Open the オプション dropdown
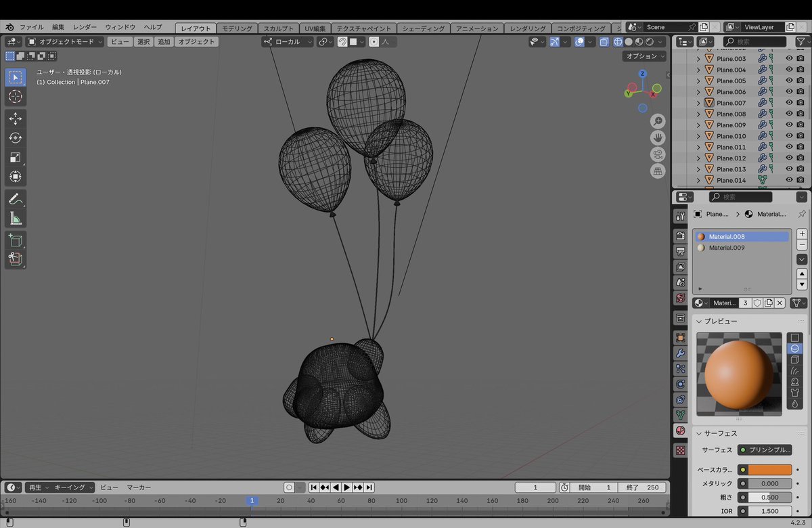The height and width of the screenshot is (528, 812). [x=645, y=56]
